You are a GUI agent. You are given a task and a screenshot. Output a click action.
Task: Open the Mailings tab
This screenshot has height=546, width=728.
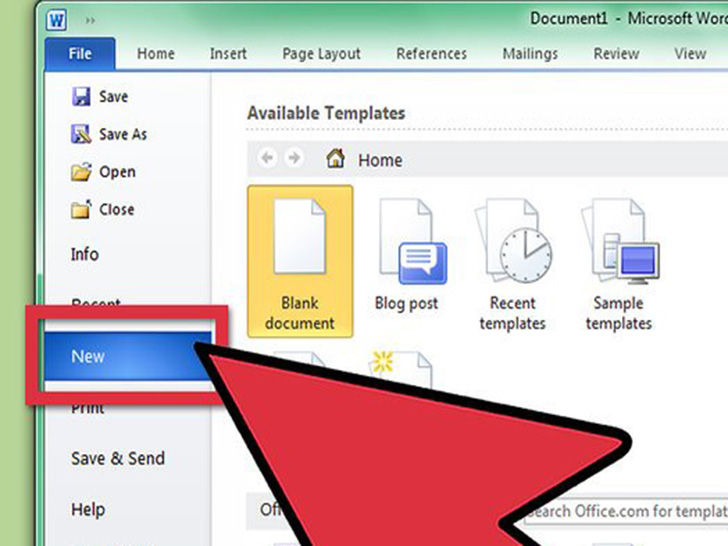click(530, 54)
